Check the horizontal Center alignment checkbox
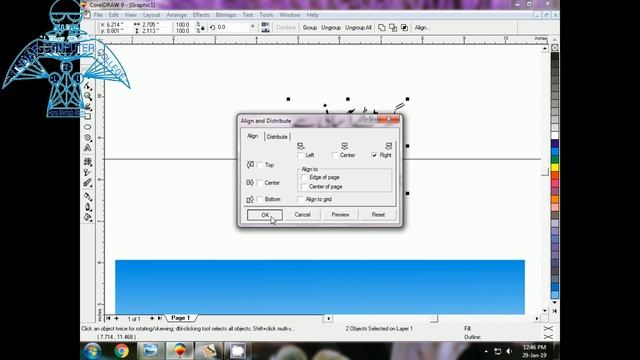 (x=335, y=156)
